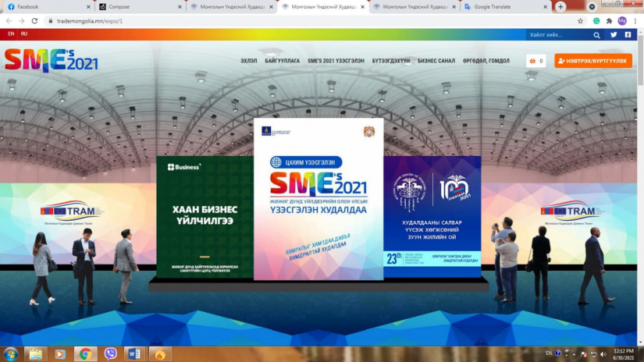Open the Grammarly extension icon
This screenshot has width=644, height=362.
pyautogui.click(x=596, y=21)
